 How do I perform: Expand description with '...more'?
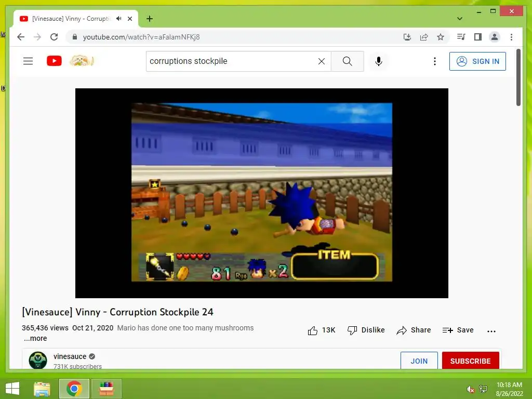tap(35, 338)
